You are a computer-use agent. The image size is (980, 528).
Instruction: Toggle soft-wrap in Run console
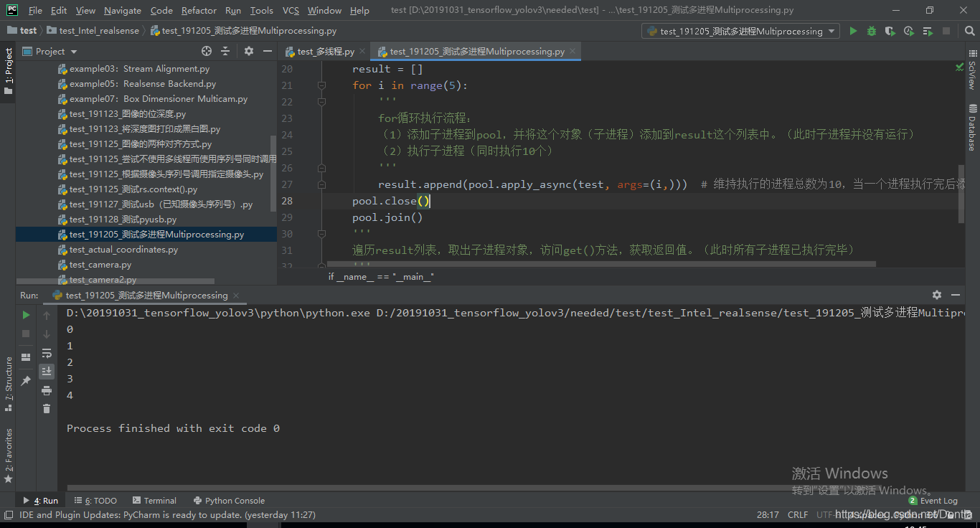pyautogui.click(x=47, y=353)
